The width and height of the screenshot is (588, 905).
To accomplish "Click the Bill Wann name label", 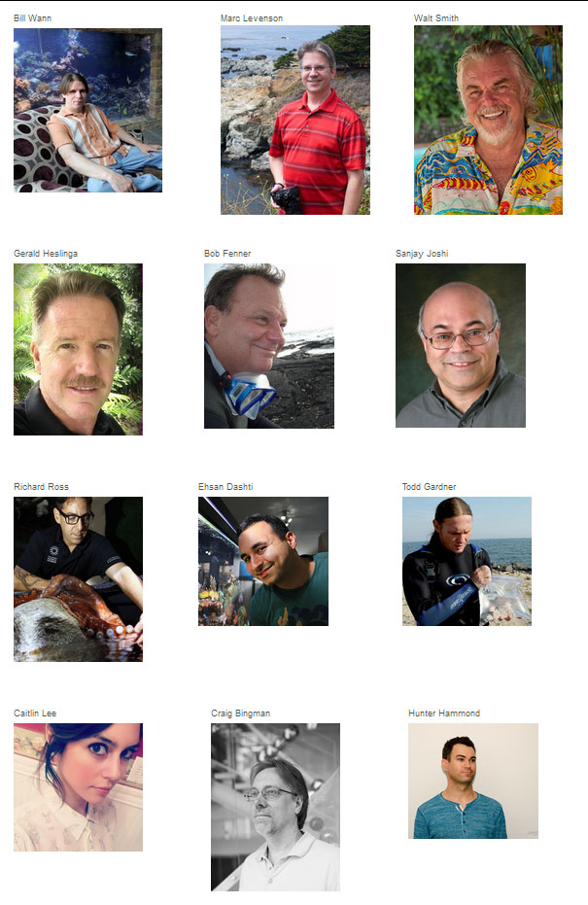I will tap(32, 18).
